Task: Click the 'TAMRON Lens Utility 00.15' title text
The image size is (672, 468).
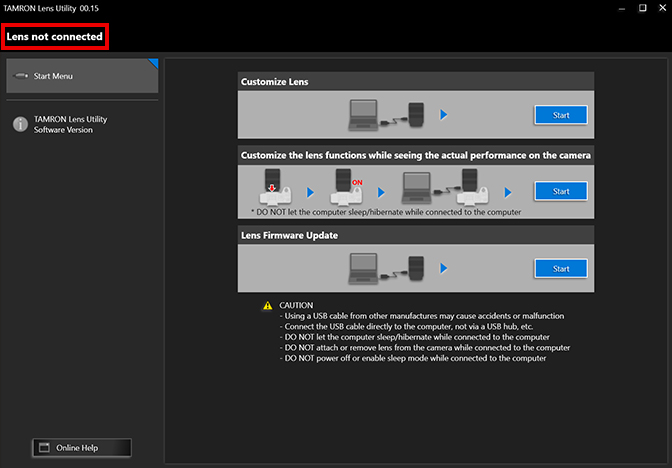Action: (x=51, y=8)
